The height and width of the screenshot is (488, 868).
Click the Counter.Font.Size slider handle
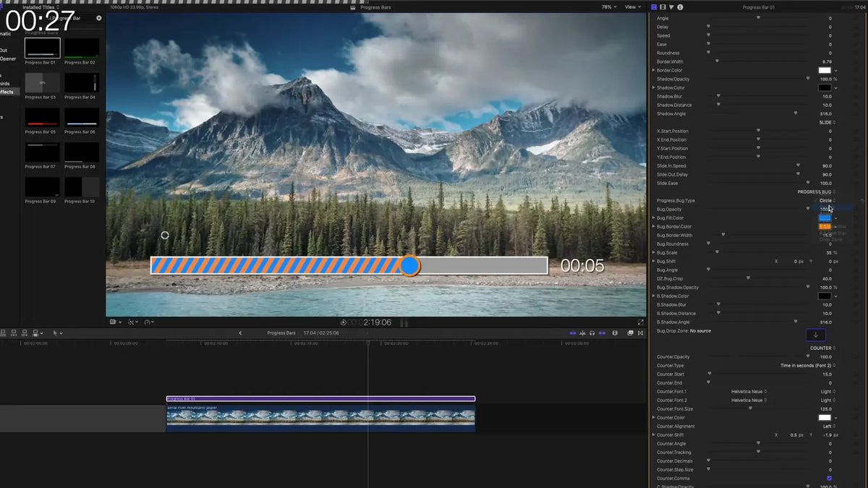(x=750, y=408)
